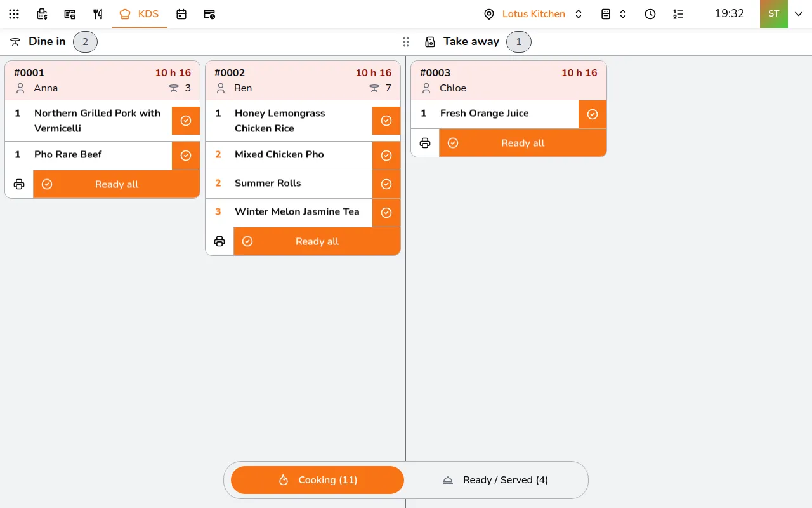The width and height of the screenshot is (812, 508).
Task: Mark Pho Rare Beef as ready
Action: 186,156
